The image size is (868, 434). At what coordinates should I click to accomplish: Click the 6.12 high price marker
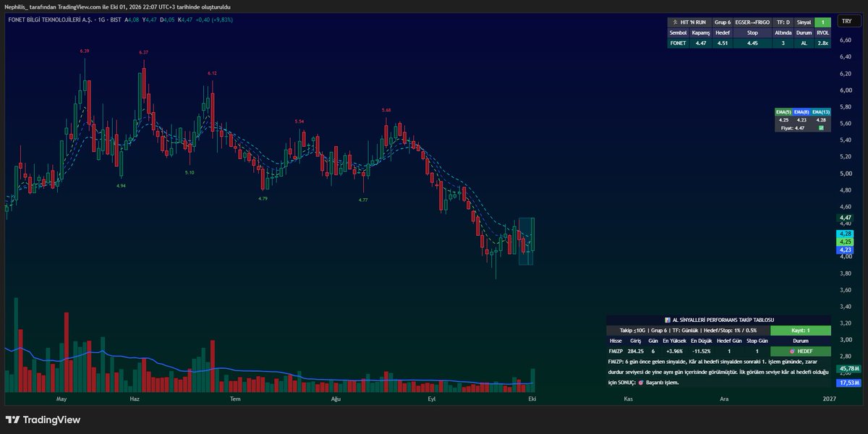tap(212, 73)
